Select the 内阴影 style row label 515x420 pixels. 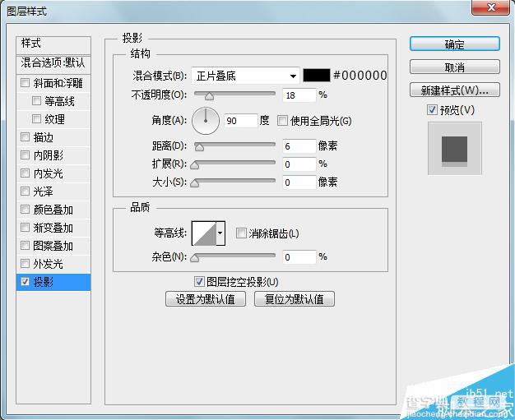49,155
